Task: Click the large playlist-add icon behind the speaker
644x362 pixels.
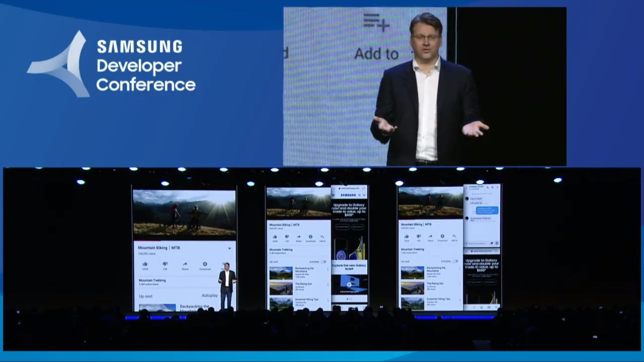Action: coord(376,23)
